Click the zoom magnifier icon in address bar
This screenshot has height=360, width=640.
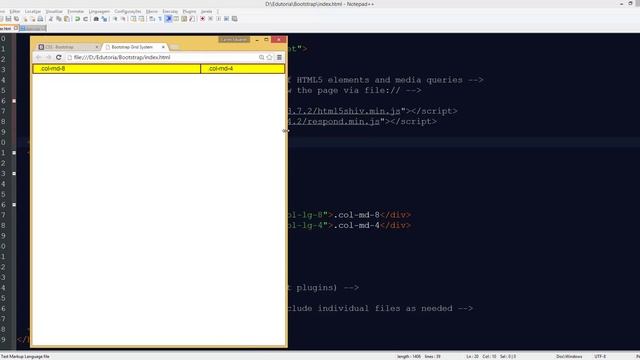coord(262,58)
